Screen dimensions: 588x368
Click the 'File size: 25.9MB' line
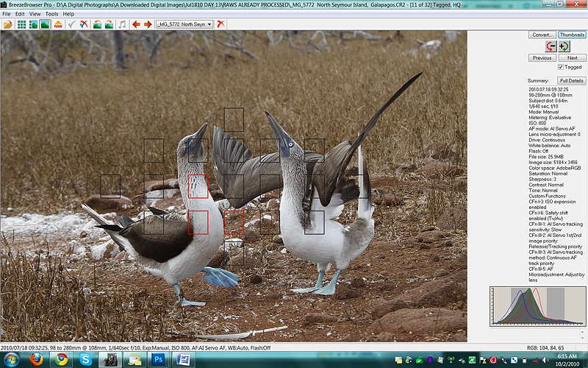pyautogui.click(x=546, y=157)
